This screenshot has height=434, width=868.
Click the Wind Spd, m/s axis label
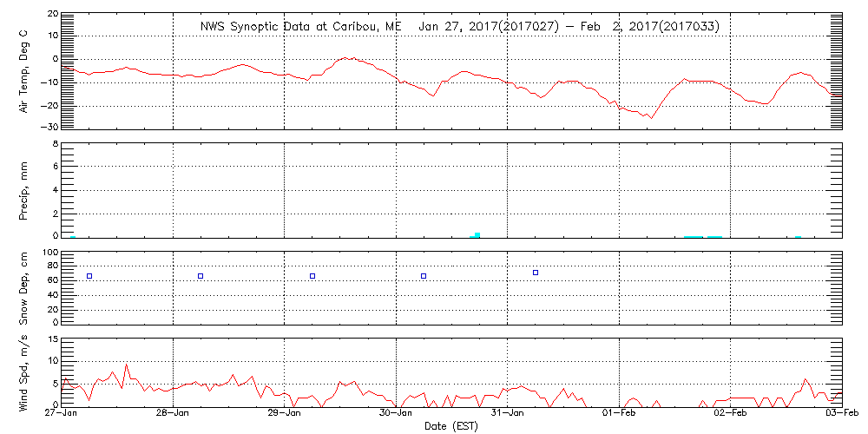pos(23,372)
